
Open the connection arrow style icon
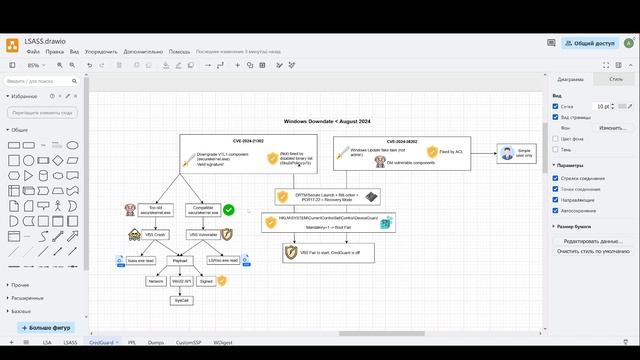point(208,65)
